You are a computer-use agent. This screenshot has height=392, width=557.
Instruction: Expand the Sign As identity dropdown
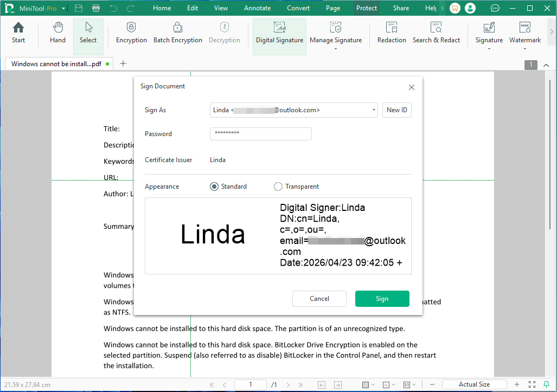click(x=373, y=110)
